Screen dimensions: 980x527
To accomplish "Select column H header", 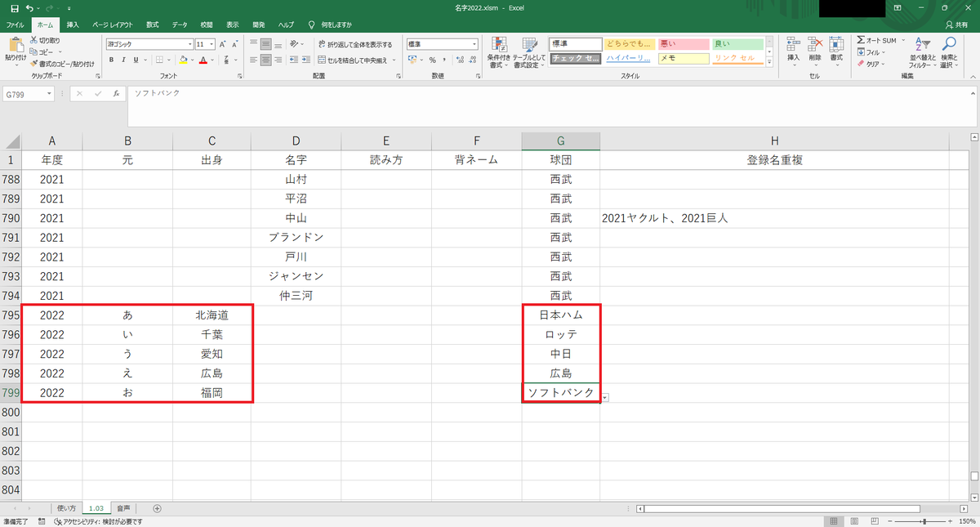I will point(774,141).
